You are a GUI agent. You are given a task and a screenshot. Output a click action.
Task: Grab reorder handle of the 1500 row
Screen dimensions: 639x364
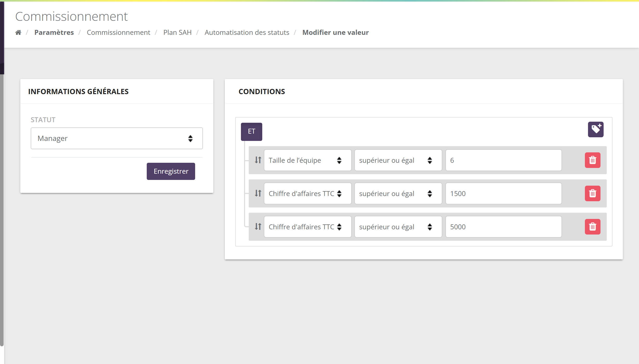click(258, 193)
